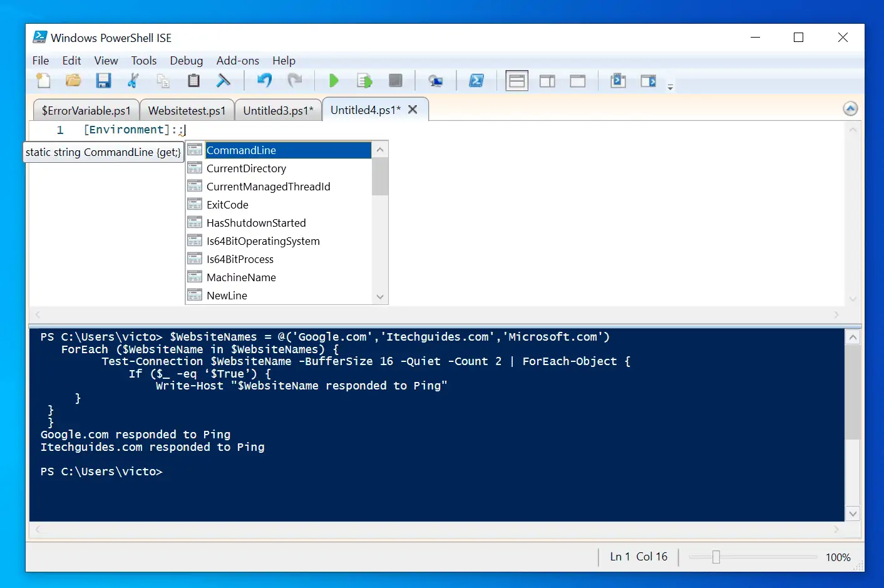Show the Command Window icon

(x=618, y=81)
